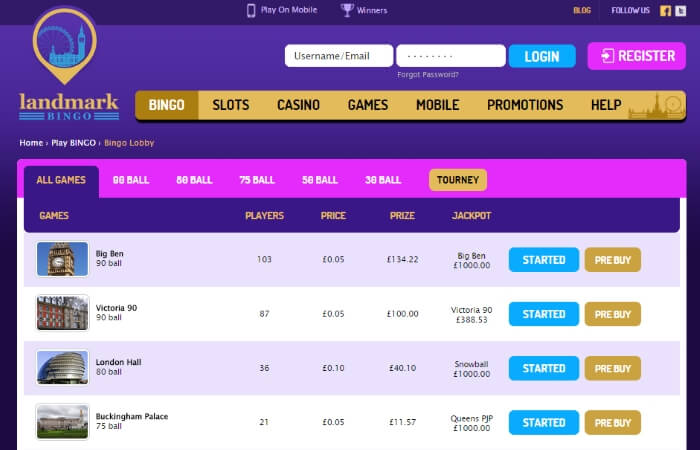The height and width of the screenshot is (450, 700).
Task: Switch to the 50 BALL tab
Action: pos(320,180)
